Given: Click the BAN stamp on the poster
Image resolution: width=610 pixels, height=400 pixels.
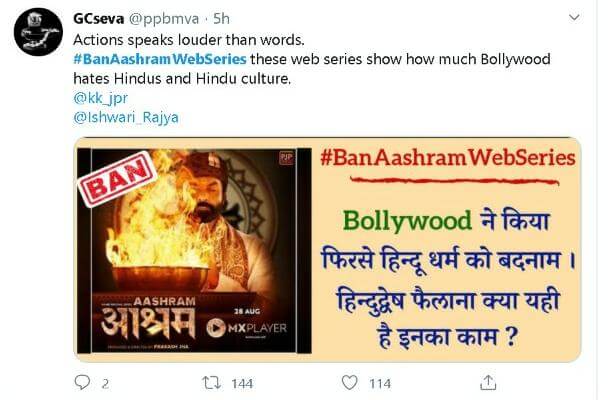Looking at the screenshot, I should [x=117, y=179].
